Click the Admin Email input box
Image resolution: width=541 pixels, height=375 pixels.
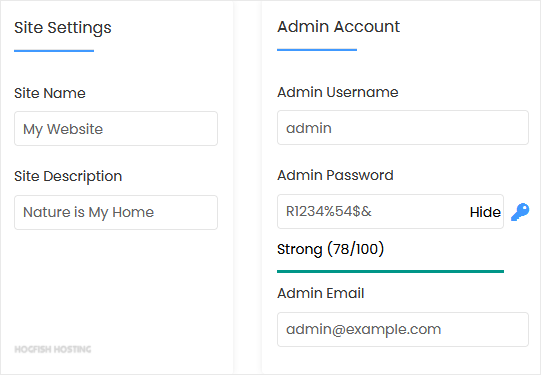(403, 329)
